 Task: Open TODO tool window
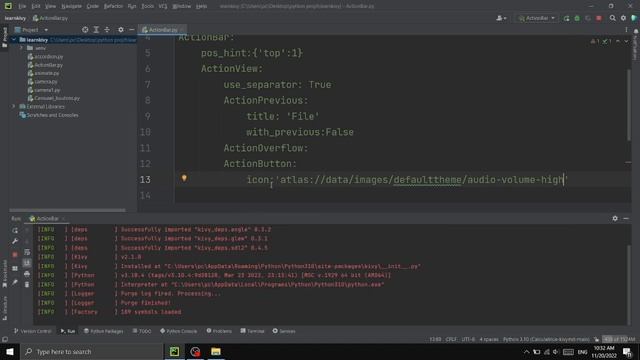[142, 331]
